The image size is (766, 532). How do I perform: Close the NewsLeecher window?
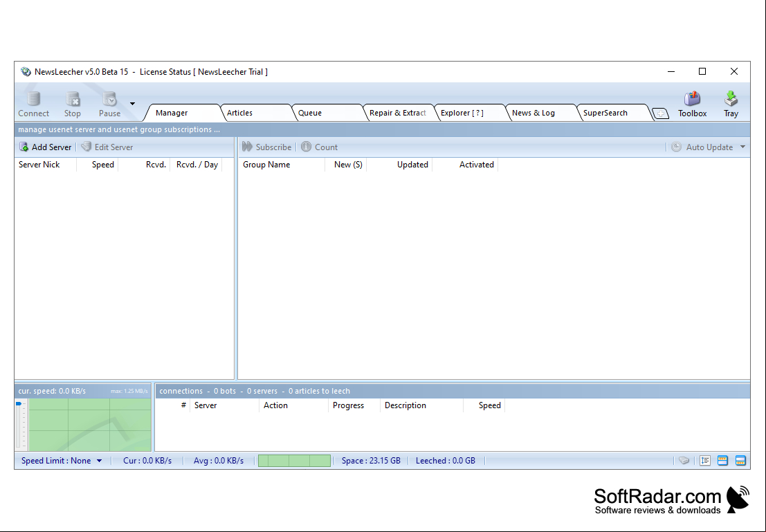pyautogui.click(x=733, y=72)
